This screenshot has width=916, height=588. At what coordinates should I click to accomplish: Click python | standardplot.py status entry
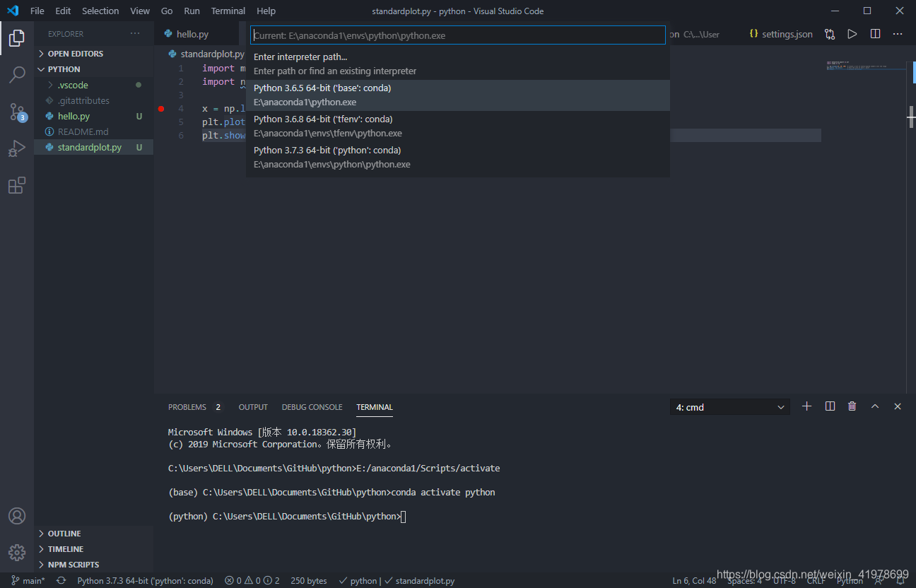pyautogui.click(x=397, y=580)
